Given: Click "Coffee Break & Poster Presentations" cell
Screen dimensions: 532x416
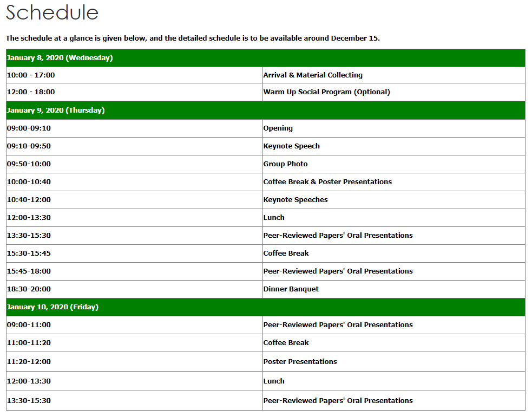Looking at the screenshot, I should pos(327,182).
